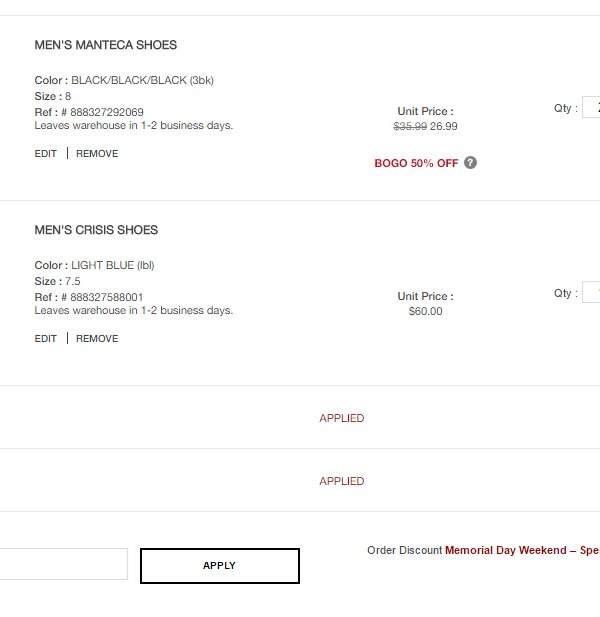Focus the promo code input field
This screenshot has height=617, width=600.
[63, 564]
